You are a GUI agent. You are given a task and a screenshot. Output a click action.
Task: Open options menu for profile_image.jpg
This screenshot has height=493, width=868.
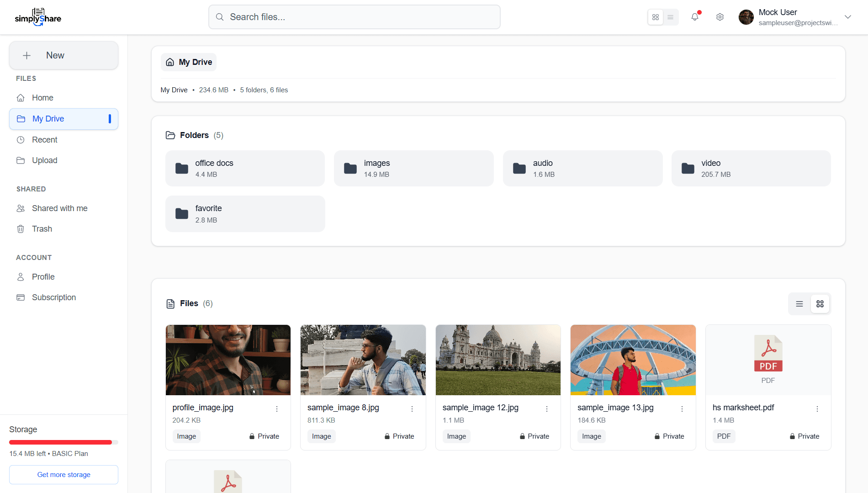[x=277, y=409]
